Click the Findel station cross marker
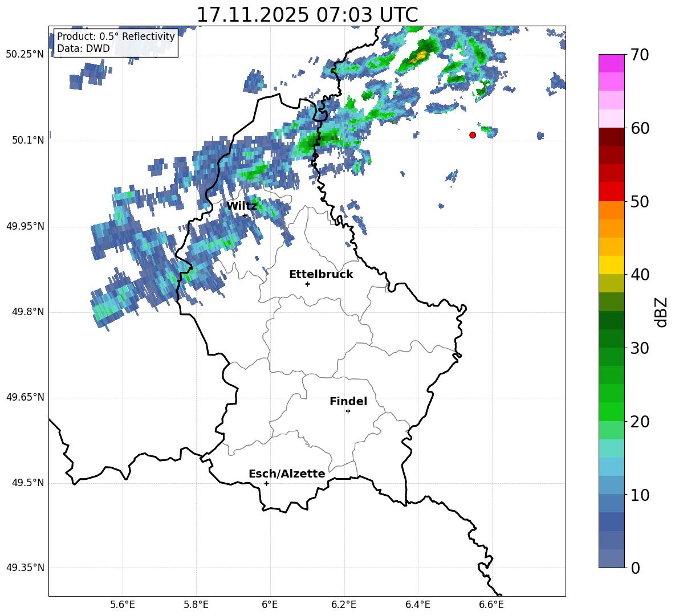 pyautogui.click(x=348, y=411)
